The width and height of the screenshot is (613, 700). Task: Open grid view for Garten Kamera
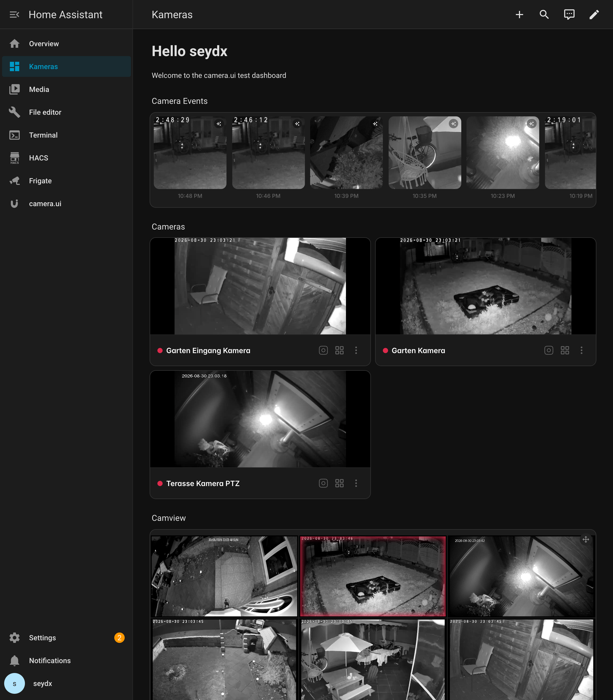[x=565, y=351]
